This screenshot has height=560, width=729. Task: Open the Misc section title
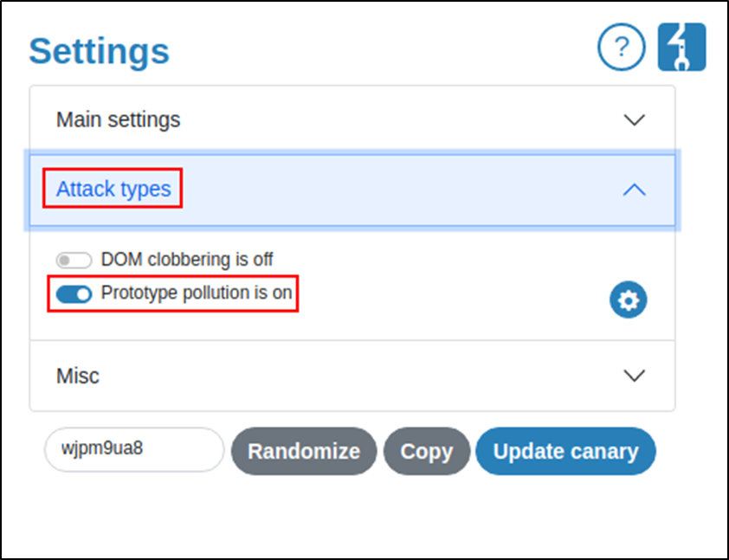[78, 377]
